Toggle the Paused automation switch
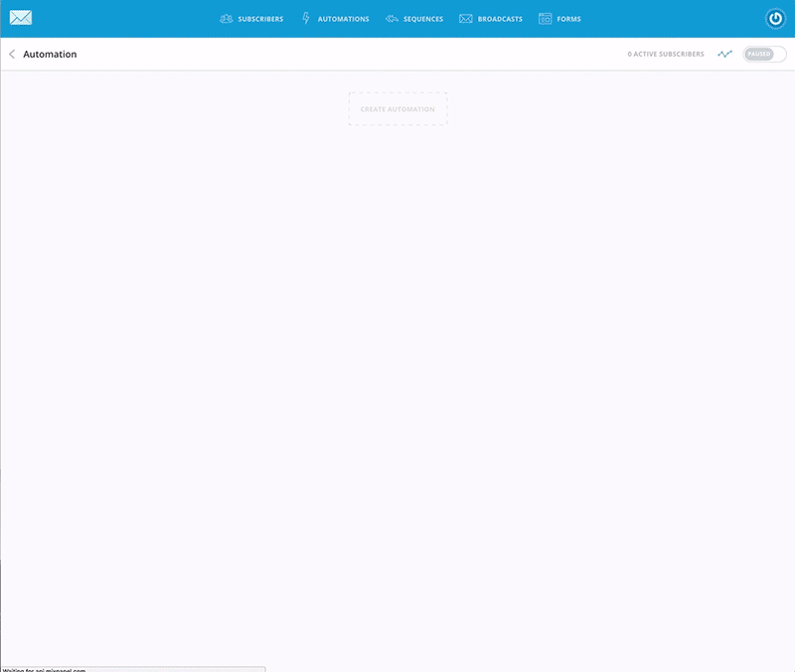The width and height of the screenshot is (795, 672). pyautogui.click(x=764, y=54)
